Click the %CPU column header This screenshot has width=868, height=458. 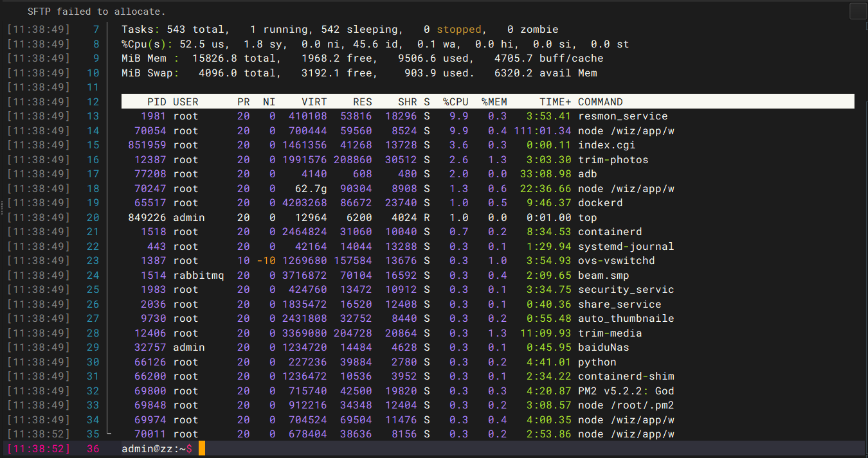(455, 101)
